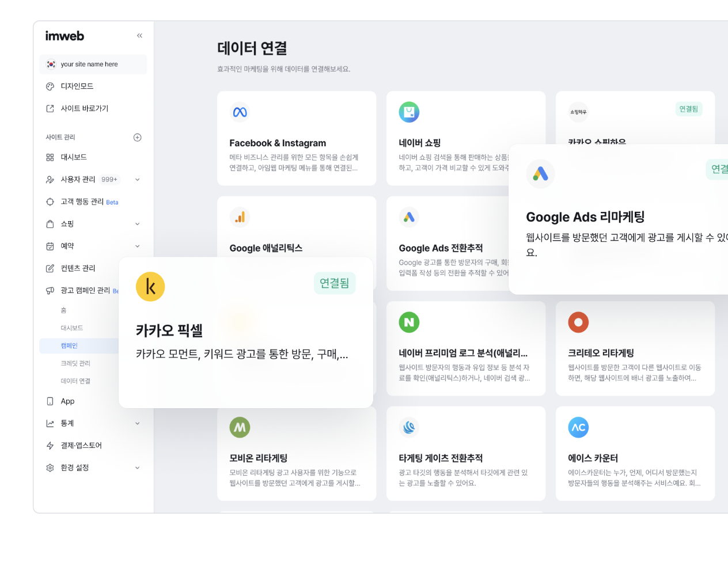Click the shopping bag icon beside 쇼핑
This screenshot has width=728, height=570.
(x=50, y=224)
